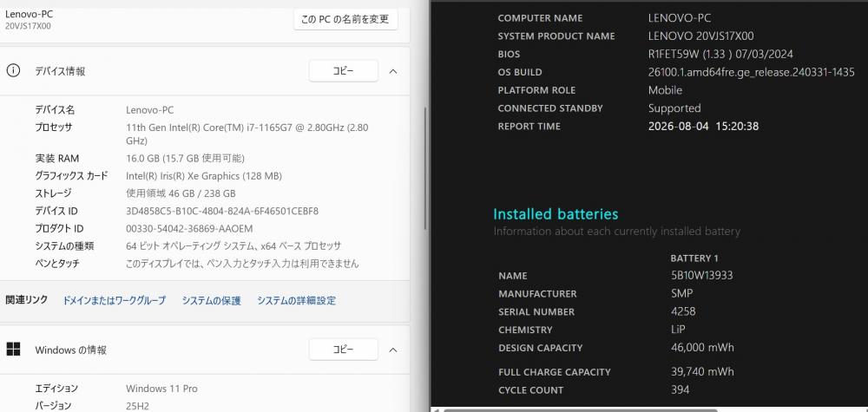Viewport: 868px width, 412px height.
Task: Click the device info circle icon
Action: click(x=13, y=71)
